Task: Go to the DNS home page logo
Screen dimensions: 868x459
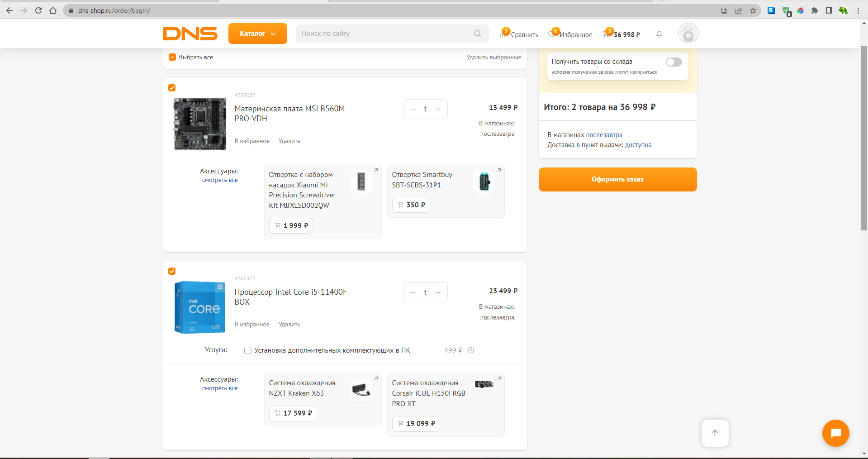Action: tap(190, 33)
